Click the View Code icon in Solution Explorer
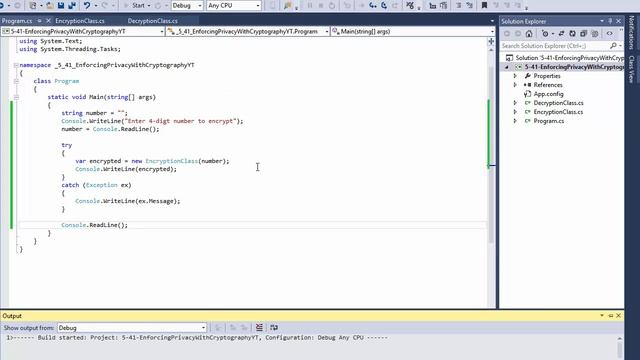The image size is (640, 360). 609,34
